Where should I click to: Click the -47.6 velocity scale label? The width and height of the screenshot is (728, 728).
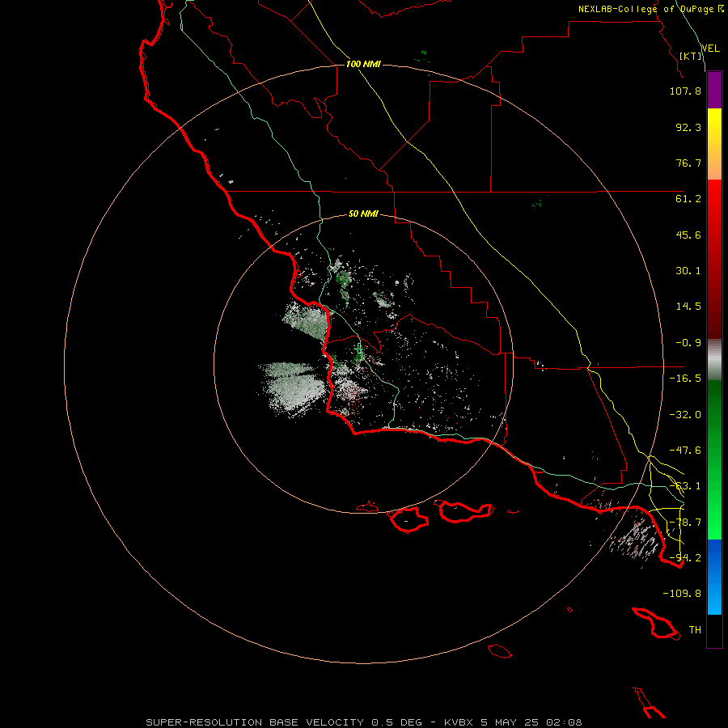tap(685, 451)
